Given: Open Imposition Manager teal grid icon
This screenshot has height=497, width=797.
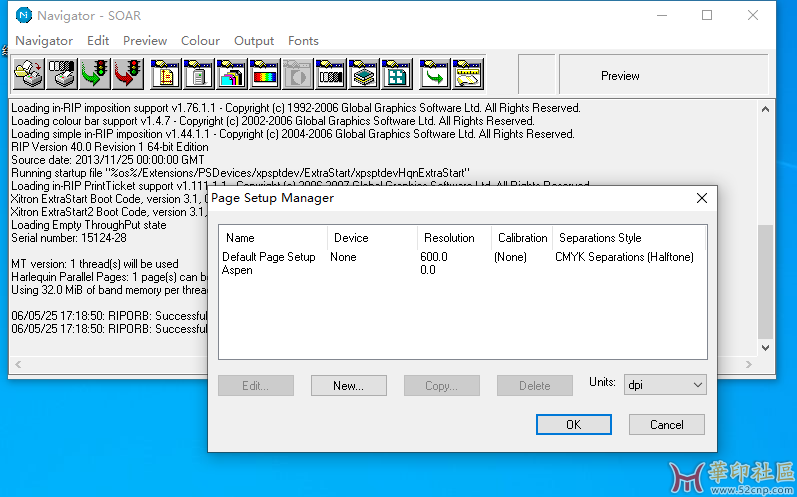Looking at the screenshot, I should point(396,74).
